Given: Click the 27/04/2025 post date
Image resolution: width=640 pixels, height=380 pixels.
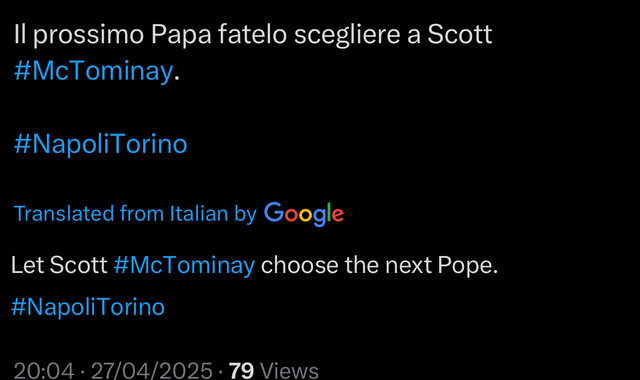Looking at the screenshot, I should click(151, 371).
